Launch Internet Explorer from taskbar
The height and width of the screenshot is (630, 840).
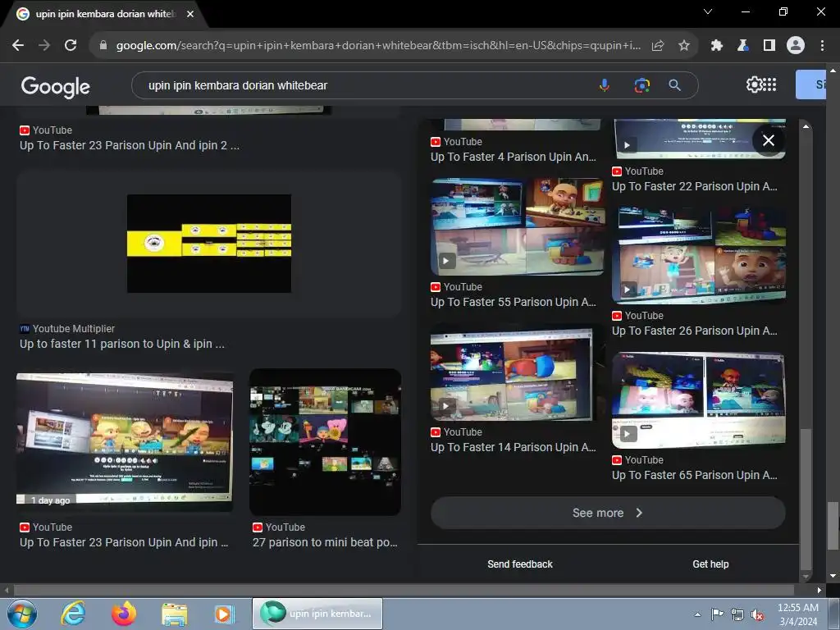coord(73,614)
